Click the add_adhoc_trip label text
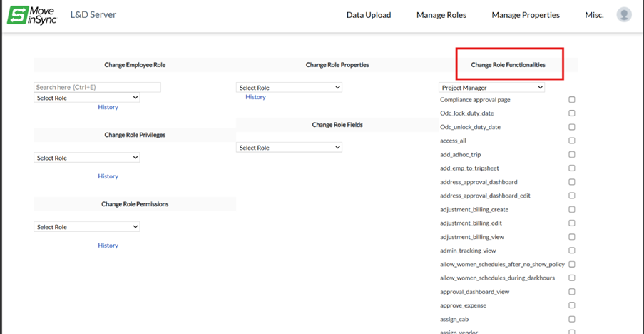 pyautogui.click(x=461, y=154)
